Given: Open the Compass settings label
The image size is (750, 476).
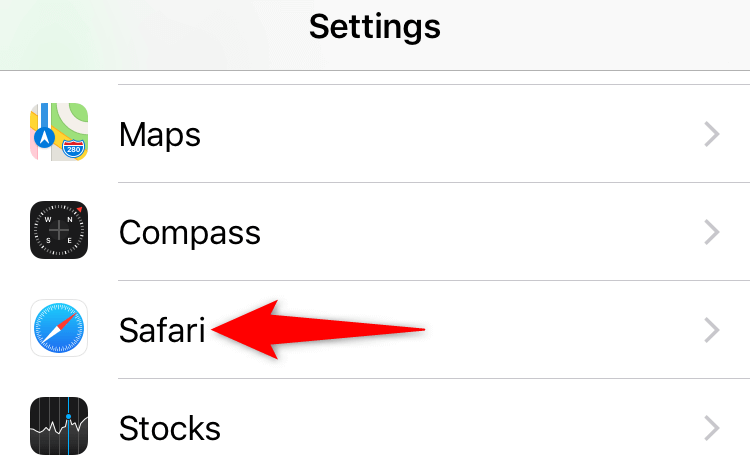Looking at the screenshot, I should click(x=190, y=232).
